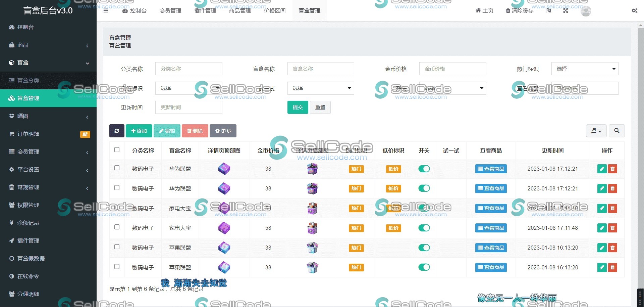Check the row checkbox for 家电大宝
This screenshot has height=307, width=644.
point(117,227)
